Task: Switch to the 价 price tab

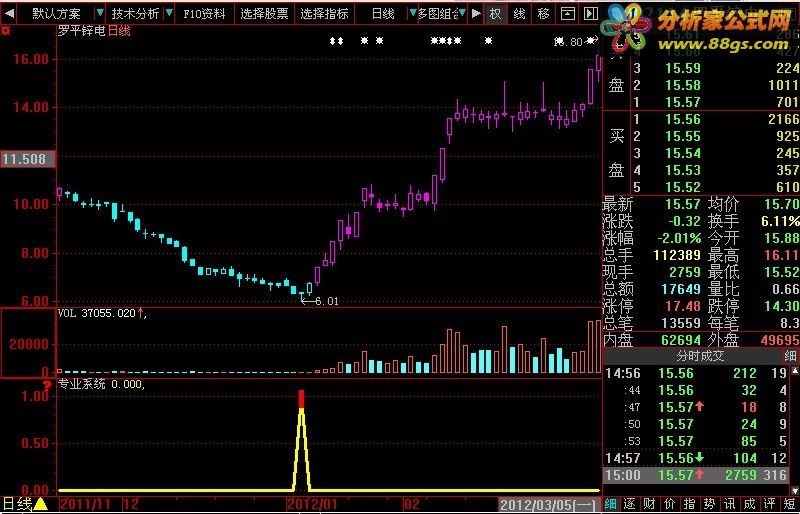Action: pos(669,504)
